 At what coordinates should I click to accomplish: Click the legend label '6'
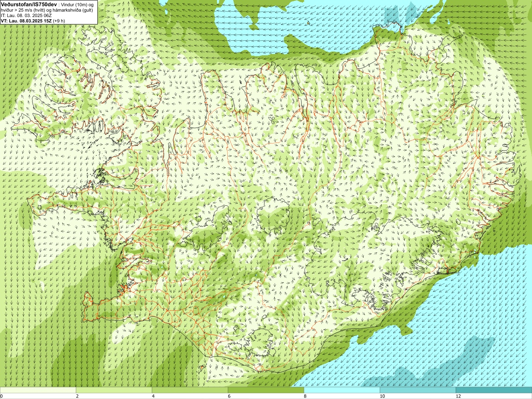click(x=229, y=397)
